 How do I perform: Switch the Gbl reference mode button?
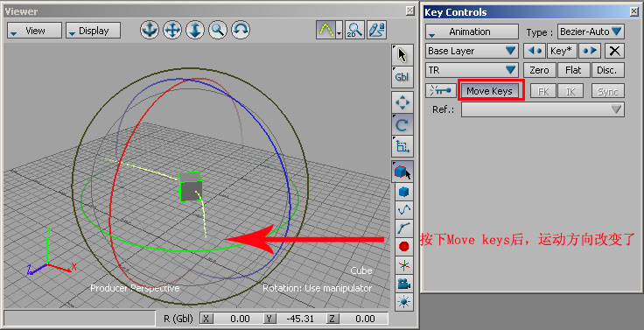tap(402, 77)
